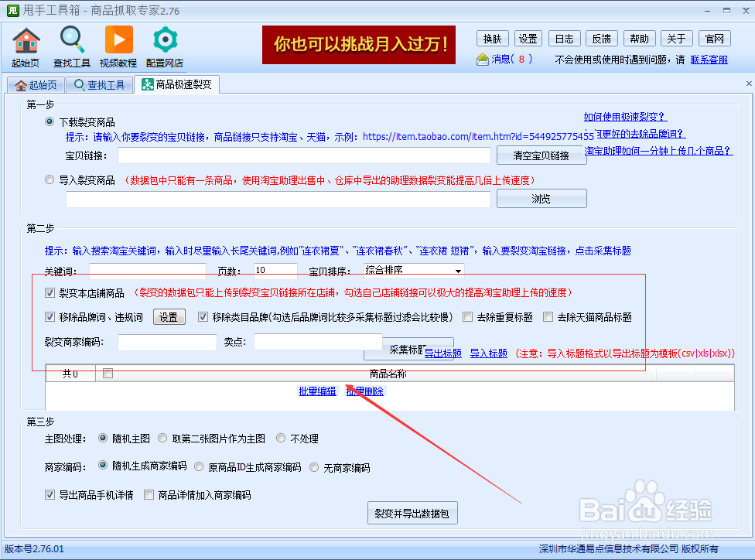Click the red promotional banner
Image resolution: width=755 pixels, height=560 pixels.
tap(359, 45)
